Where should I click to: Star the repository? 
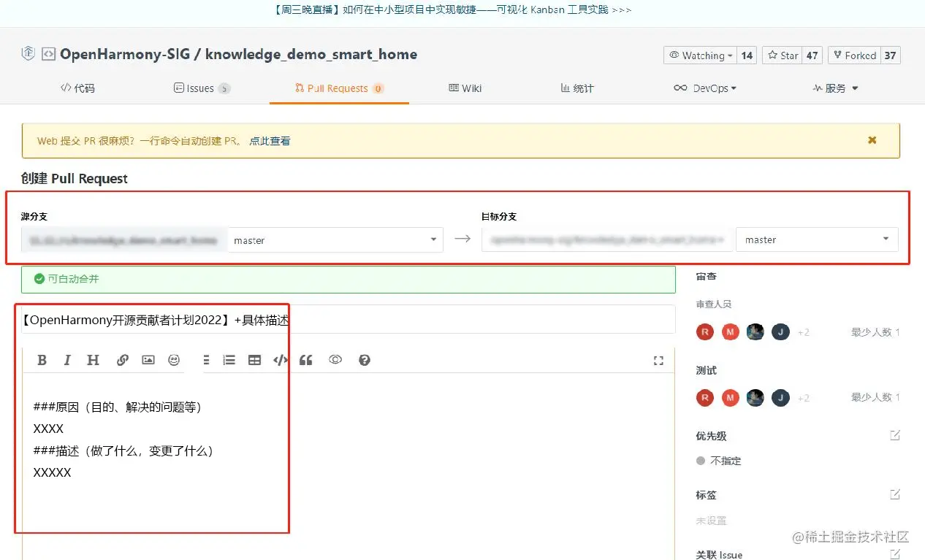pyautogui.click(x=782, y=55)
